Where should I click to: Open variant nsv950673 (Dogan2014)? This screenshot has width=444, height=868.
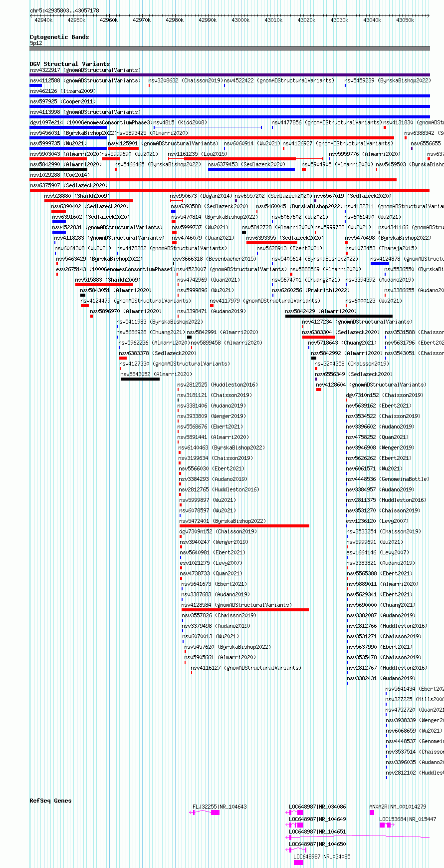click(x=201, y=196)
